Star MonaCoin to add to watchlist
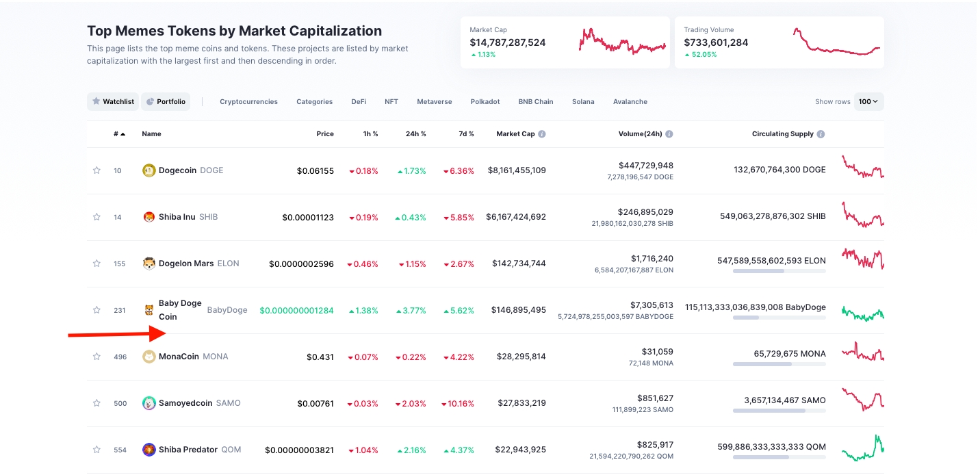 tap(96, 357)
